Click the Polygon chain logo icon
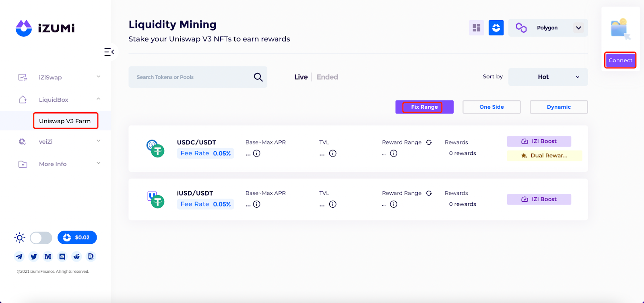This screenshot has width=644, height=303. point(521,28)
